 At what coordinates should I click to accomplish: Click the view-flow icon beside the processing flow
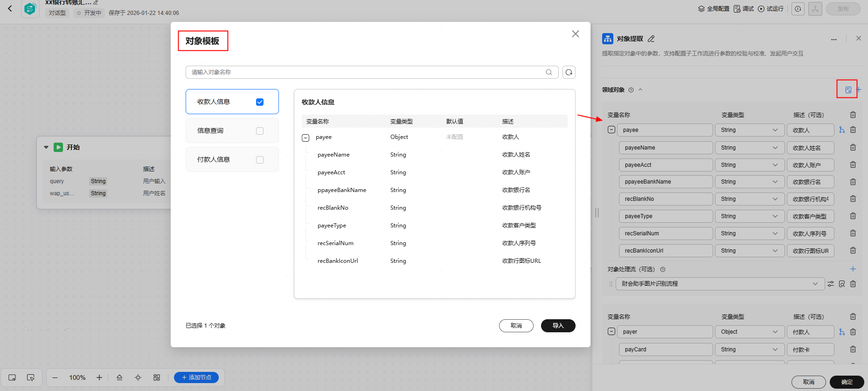[x=842, y=284]
